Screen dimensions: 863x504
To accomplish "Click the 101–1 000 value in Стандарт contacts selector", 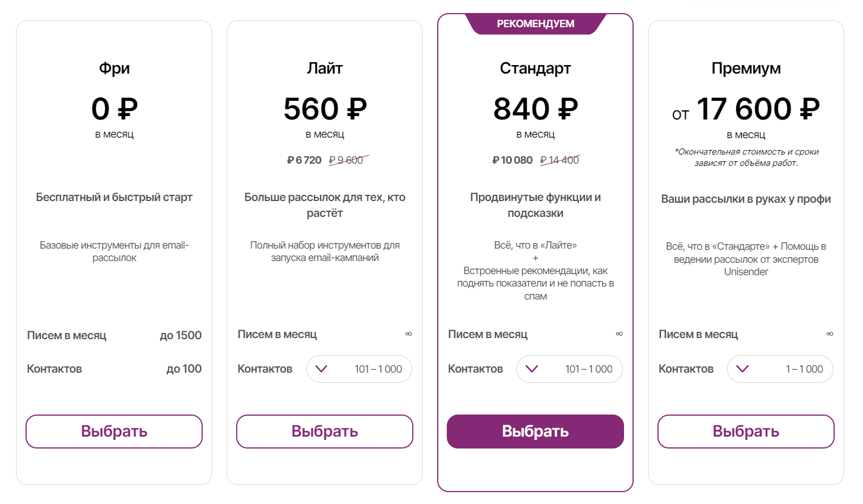I will pyautogui.click(x=589, y=369).
